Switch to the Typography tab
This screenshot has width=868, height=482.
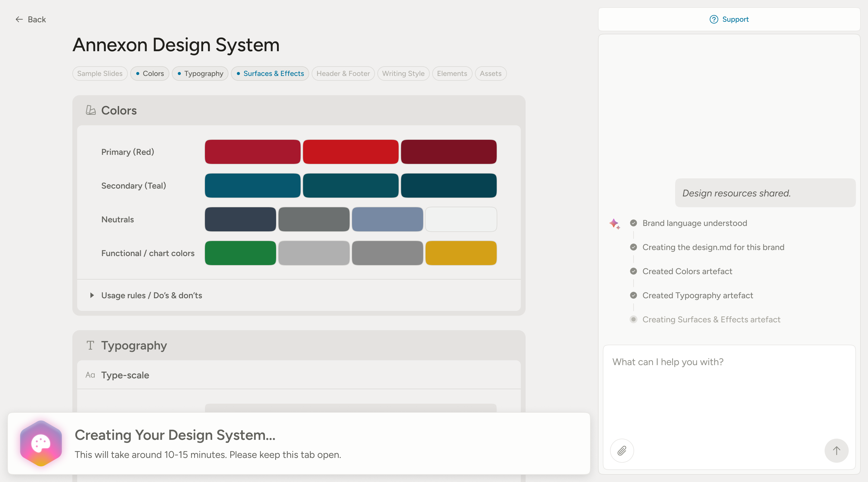(x=200, y=74)
